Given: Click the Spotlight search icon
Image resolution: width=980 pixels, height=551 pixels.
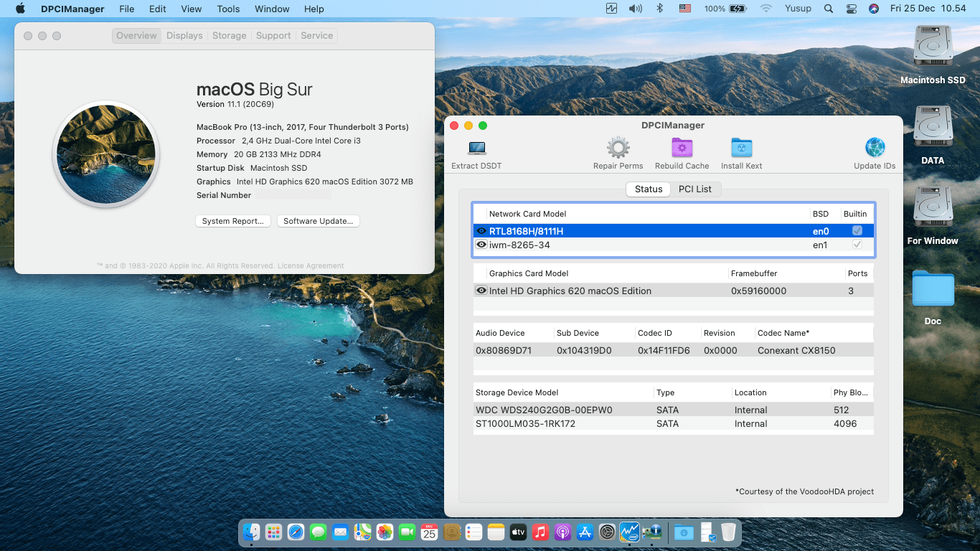Looking at the screenshot, I should coord(828,9).
